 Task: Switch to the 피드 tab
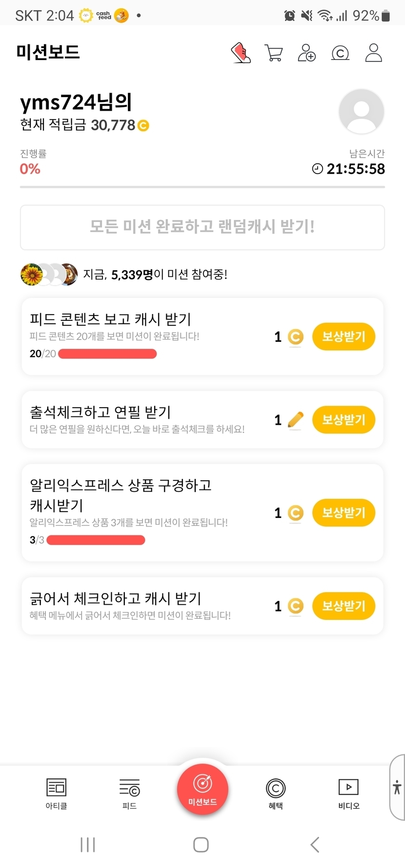point(129,793)
